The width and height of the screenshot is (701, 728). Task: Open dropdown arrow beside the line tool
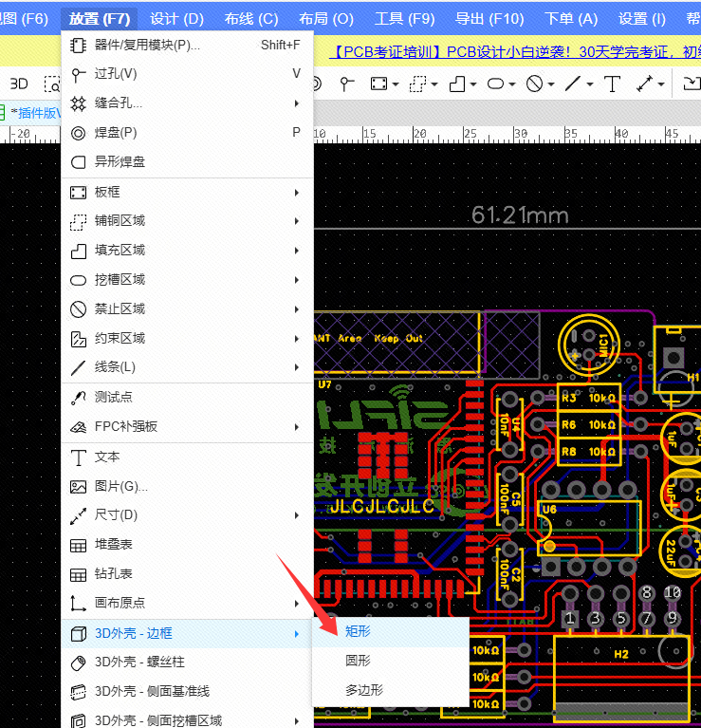click(590, 84)
